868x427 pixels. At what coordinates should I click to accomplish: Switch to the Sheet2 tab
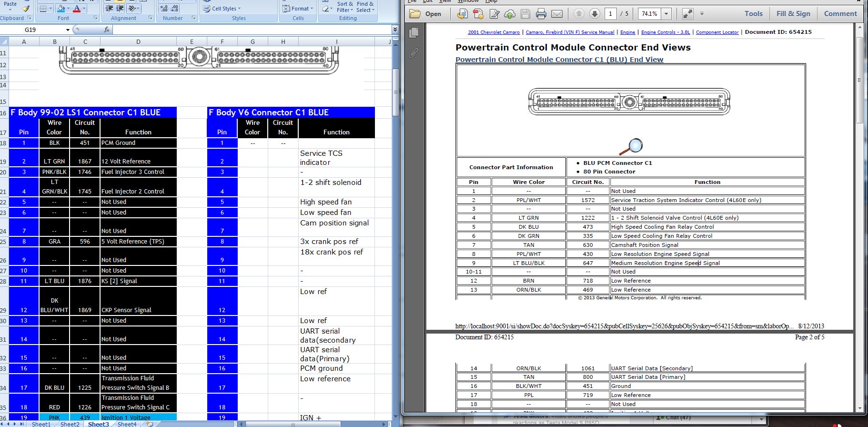click(70, 424)
